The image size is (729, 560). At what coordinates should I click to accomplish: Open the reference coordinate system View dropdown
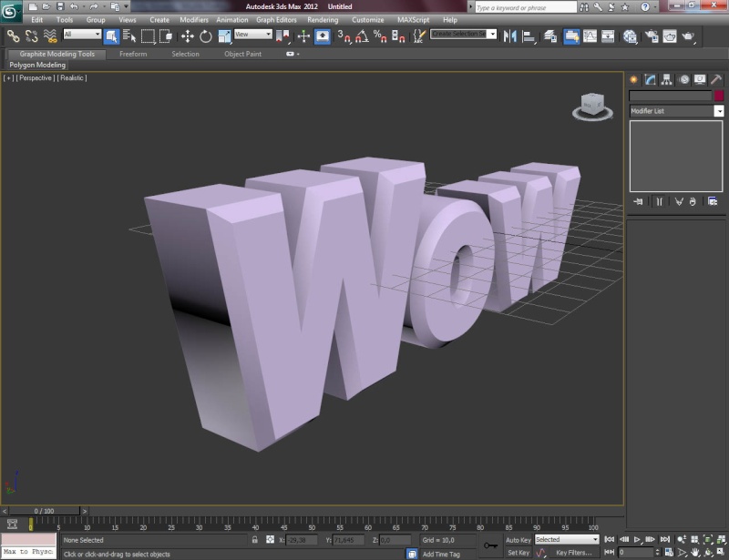(x=253, y=34)
